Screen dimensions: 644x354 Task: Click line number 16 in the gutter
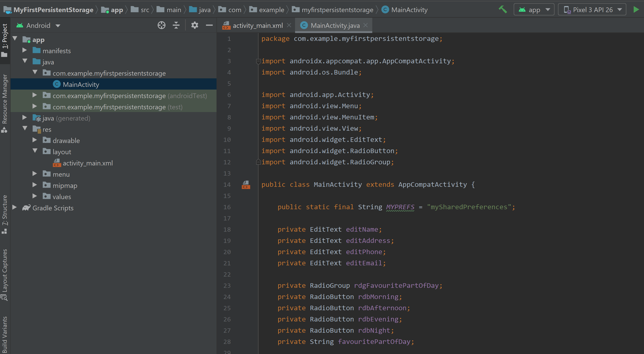[227, 207]
